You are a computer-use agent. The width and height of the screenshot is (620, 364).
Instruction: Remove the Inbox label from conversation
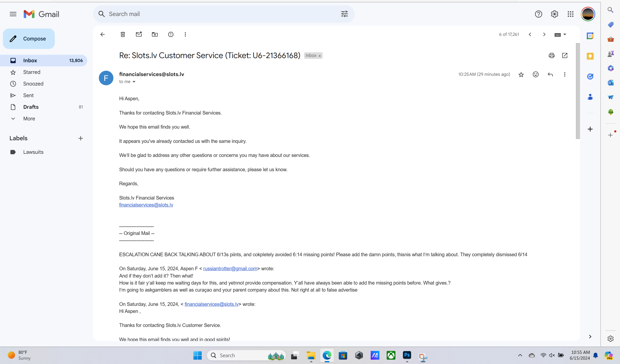320,56
